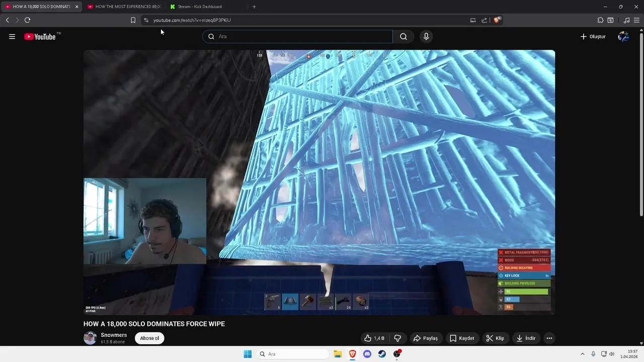Bookmark this page with bookmark icon

(133, 20)
